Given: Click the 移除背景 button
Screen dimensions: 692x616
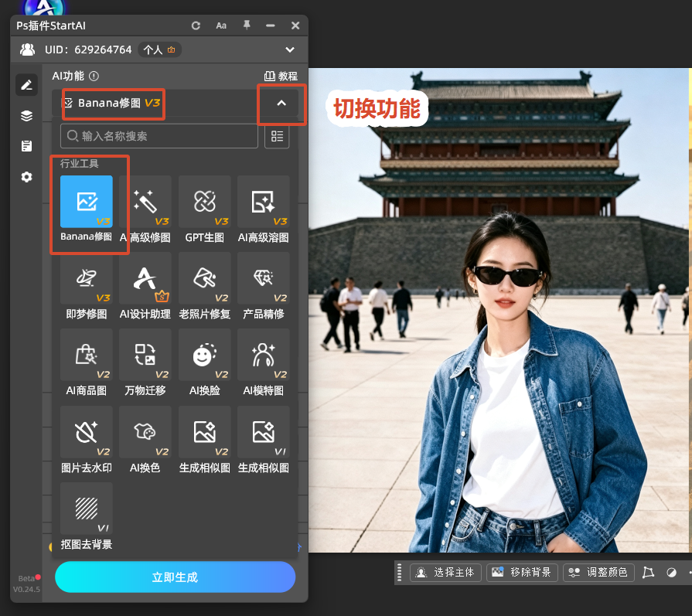Looking at the screenshot, I should coord(522,572).
